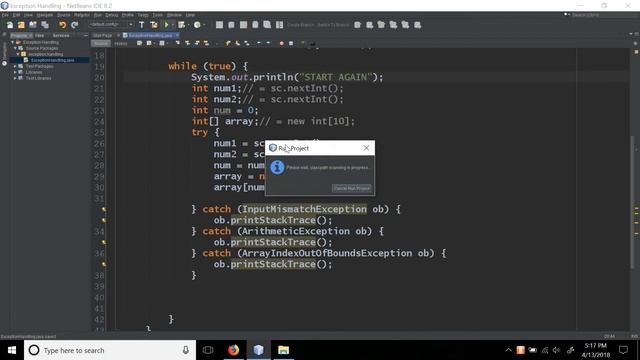Open the Debug Project dropdown arrow
The image size is (640, 360).
click(x=188, y=25)
